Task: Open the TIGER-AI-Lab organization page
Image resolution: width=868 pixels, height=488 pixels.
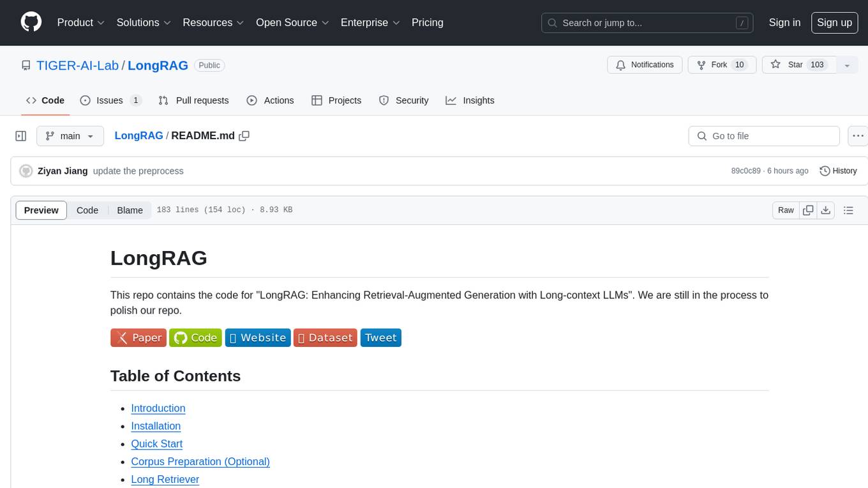Action: tap(78, 65)
